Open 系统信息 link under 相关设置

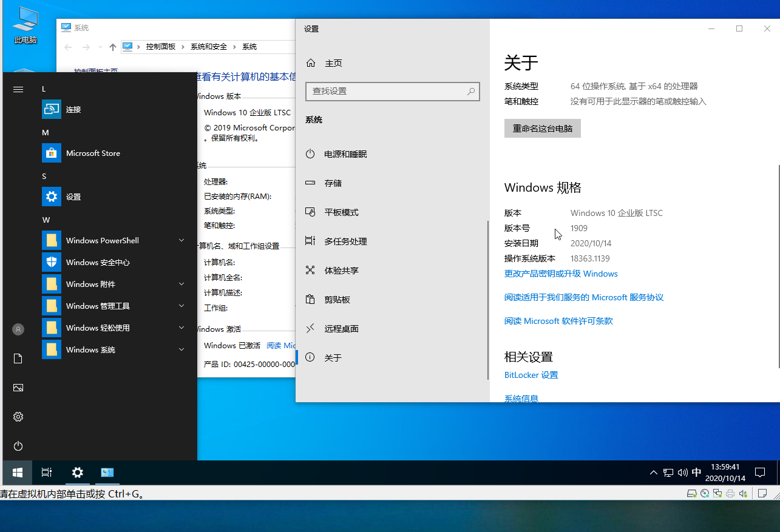(x=521, y=398)
